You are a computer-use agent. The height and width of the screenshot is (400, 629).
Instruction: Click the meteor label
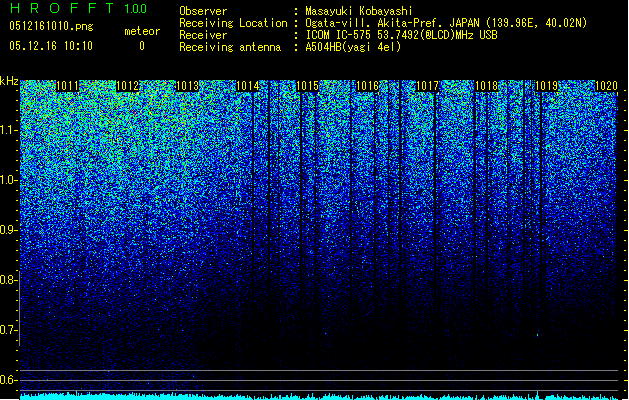pos(142,31)
